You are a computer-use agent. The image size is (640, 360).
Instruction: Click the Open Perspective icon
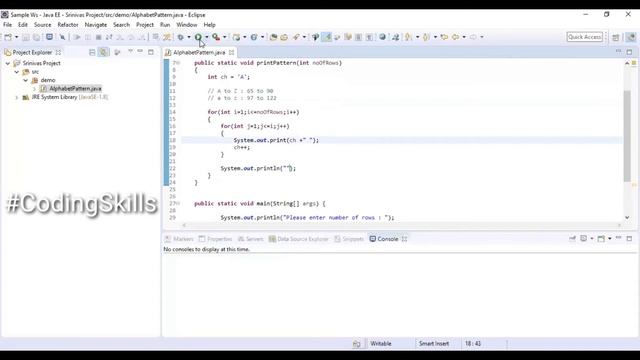pos(616,37)
